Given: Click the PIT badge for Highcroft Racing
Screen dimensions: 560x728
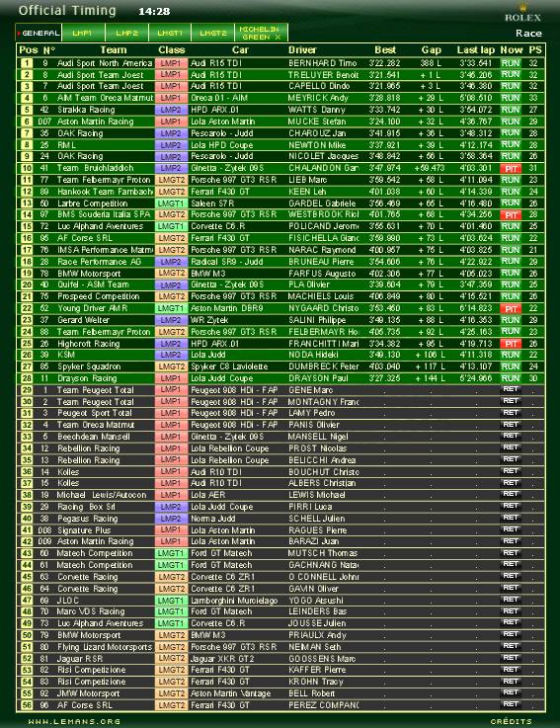Looking at the screenshot, I should point(511,344).
